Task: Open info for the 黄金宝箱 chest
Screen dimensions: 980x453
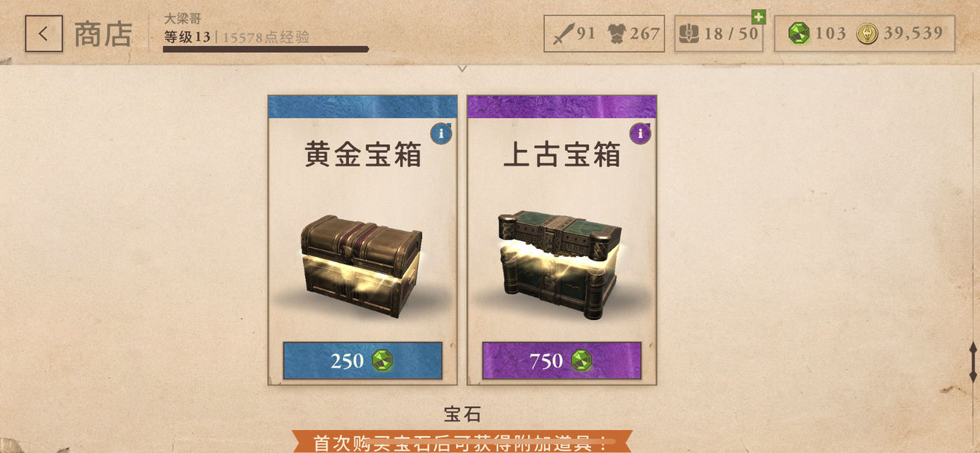Action: pyautogui.click(x=441, y=134)
